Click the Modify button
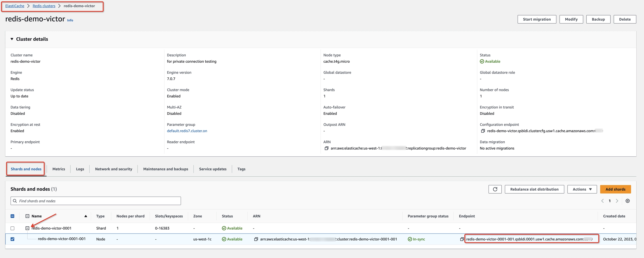Image resolution: width=644 pixels, height=258 pixels. point(571,19)
